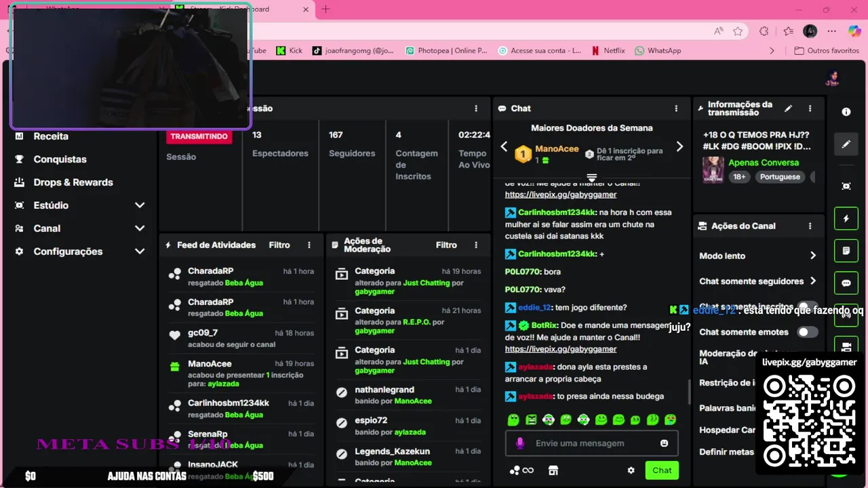Open Feed de Atividades three-dot menu
The width and height of the screenshot is (868, 488).
tap(309, 245)
